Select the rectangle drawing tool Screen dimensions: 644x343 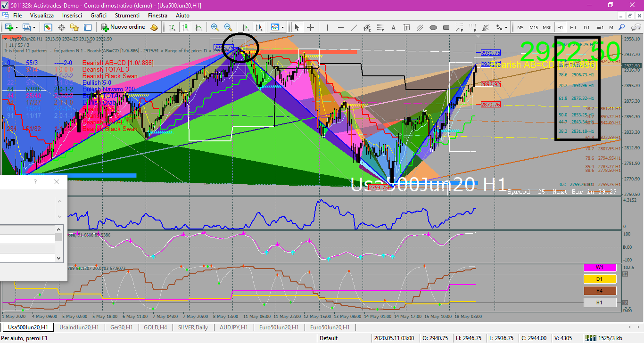[446, 27]
